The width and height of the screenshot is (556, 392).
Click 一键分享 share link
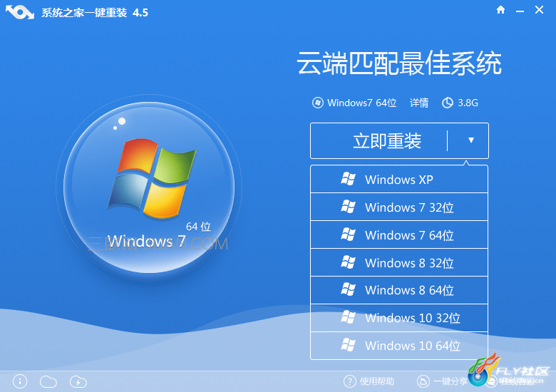(x=451, y=381)
